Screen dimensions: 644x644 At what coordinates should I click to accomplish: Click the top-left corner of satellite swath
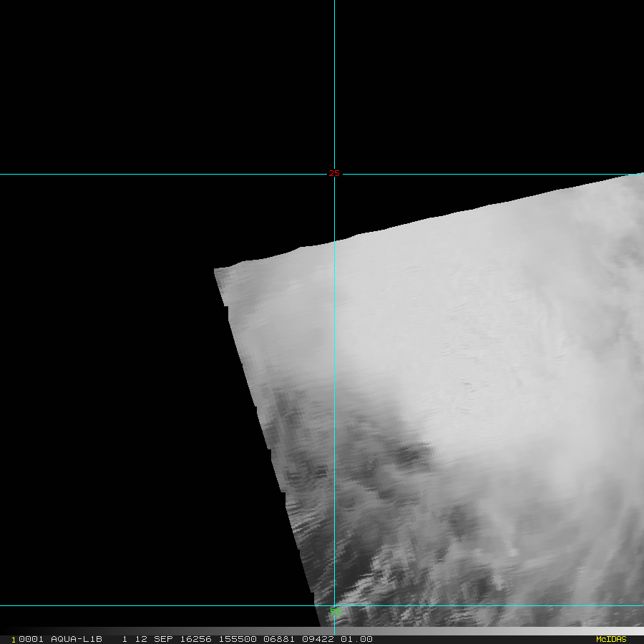click(x=215, y=270)
